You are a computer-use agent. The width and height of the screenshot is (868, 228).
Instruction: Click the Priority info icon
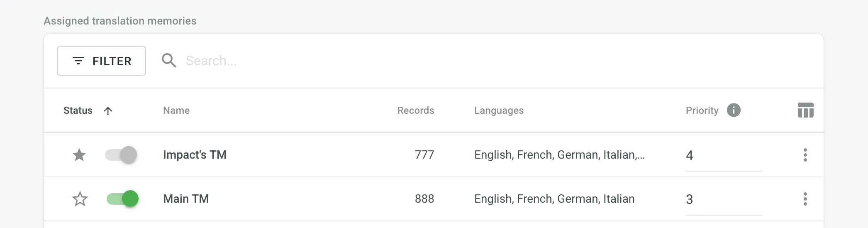(x=734, y=110)
